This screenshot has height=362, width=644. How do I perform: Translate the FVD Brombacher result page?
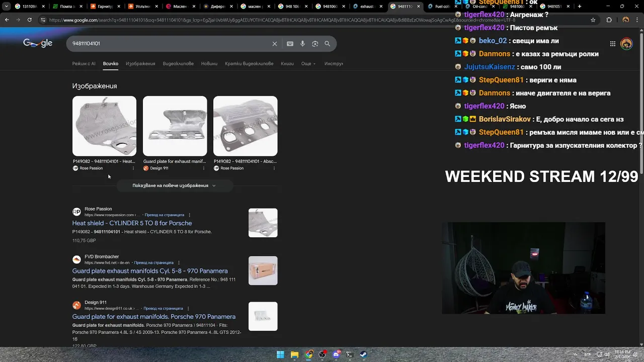tap(154, 263)
